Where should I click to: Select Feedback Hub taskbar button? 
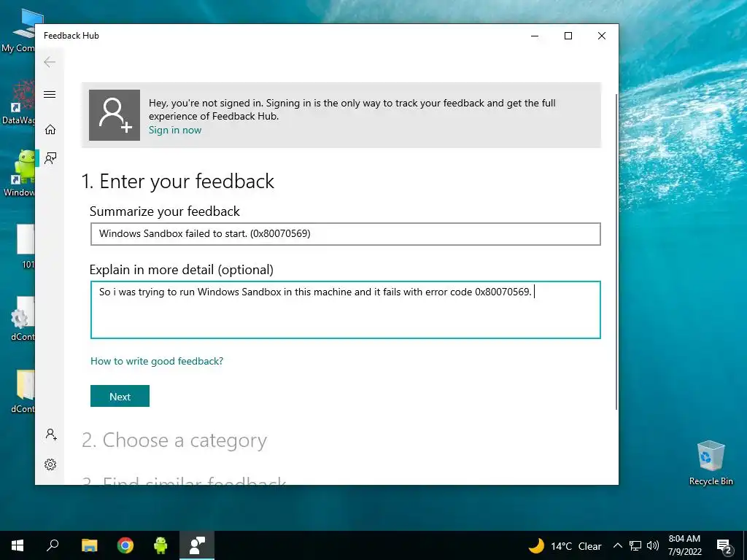coord(197,545)
